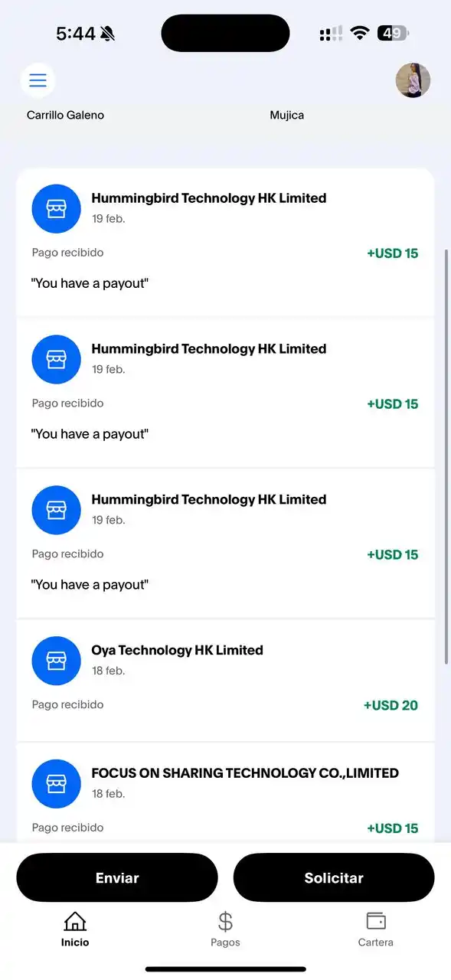Tap the Solicitar button
This screenshot has width=451, height=980.
[x=334, y=878]
